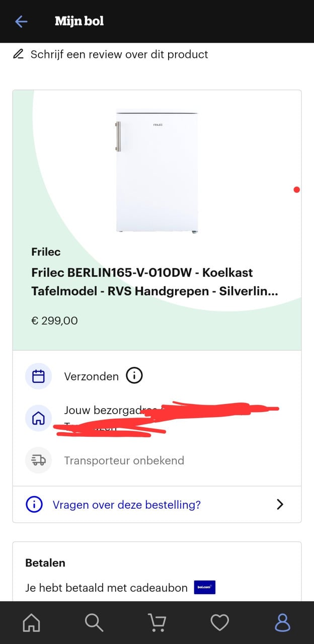The height and width of the screenshot is (644, 314).
Task: Tap the back arrow icon
Action: coord(21,21)
